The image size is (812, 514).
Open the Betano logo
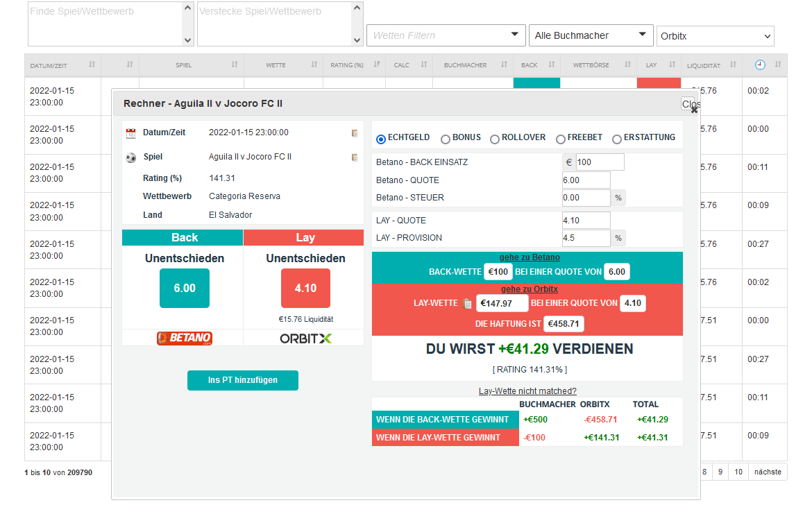pos(185,338)
